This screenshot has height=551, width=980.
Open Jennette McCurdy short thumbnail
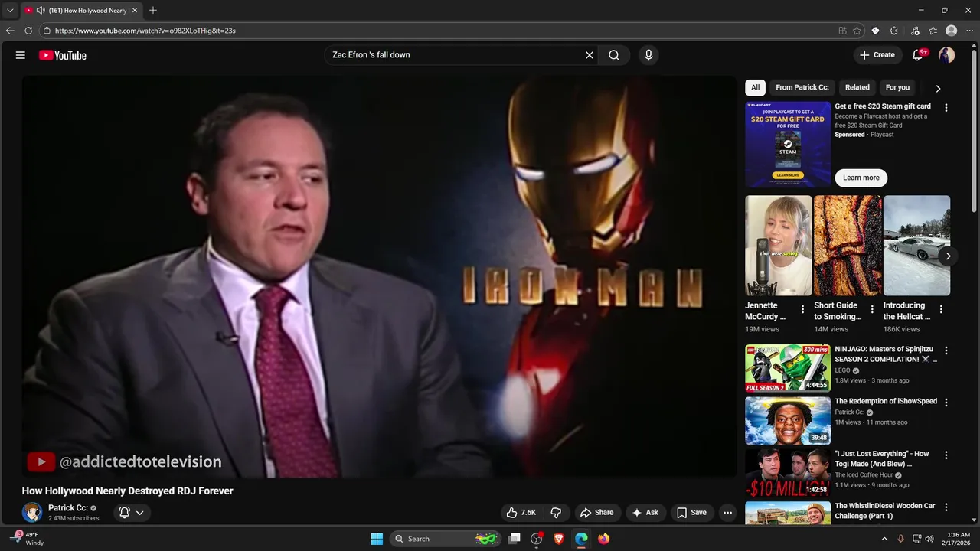[779, 246]
